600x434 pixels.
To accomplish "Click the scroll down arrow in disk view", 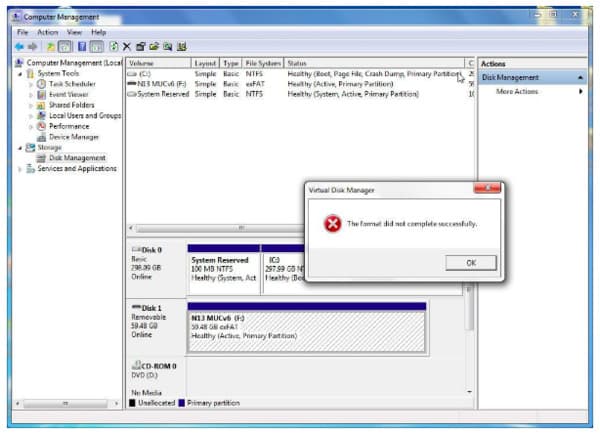I will click(469, 392).
